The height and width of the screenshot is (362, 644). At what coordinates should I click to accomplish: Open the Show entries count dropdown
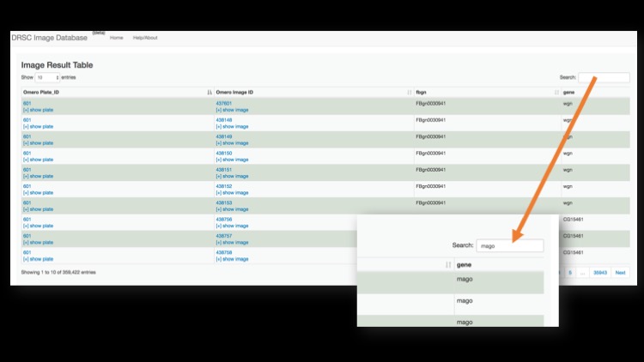(x=47, y=77)
